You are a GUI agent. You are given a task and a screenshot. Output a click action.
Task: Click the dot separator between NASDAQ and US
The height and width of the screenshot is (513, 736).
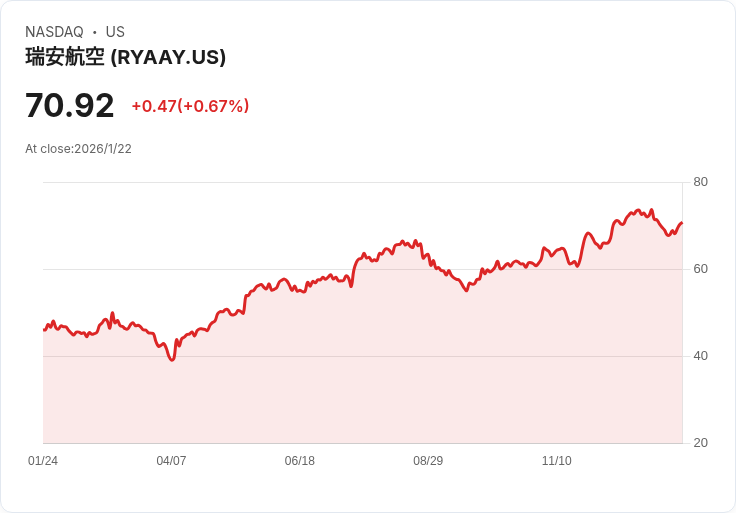95,32
